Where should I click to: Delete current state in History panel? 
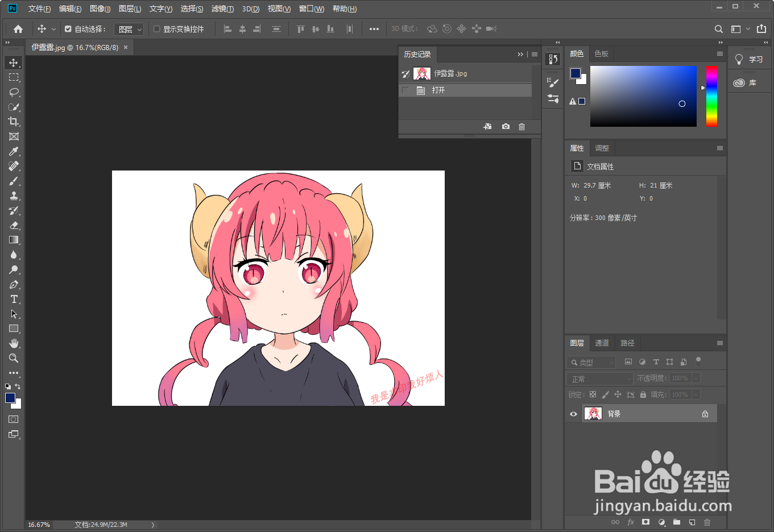pyautogui.click(x=521, y=127)
